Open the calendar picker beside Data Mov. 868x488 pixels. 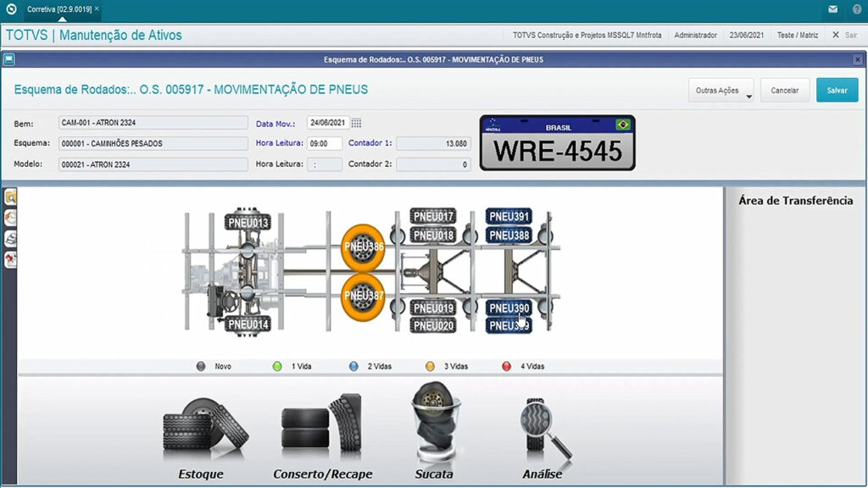click(357, 123)
